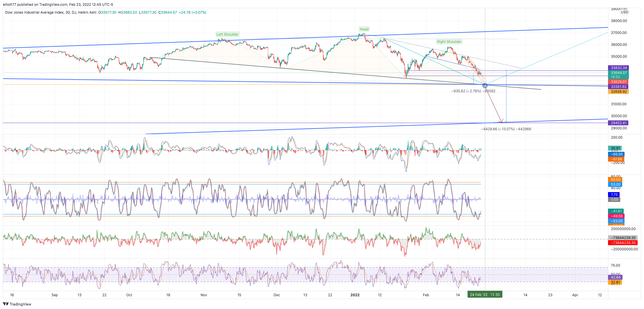Image resolution: width=644 pixels, height=309 pixels.
Task: Click the +24.78 (+0.07%) change value
Action: click(x=192, y=12)
